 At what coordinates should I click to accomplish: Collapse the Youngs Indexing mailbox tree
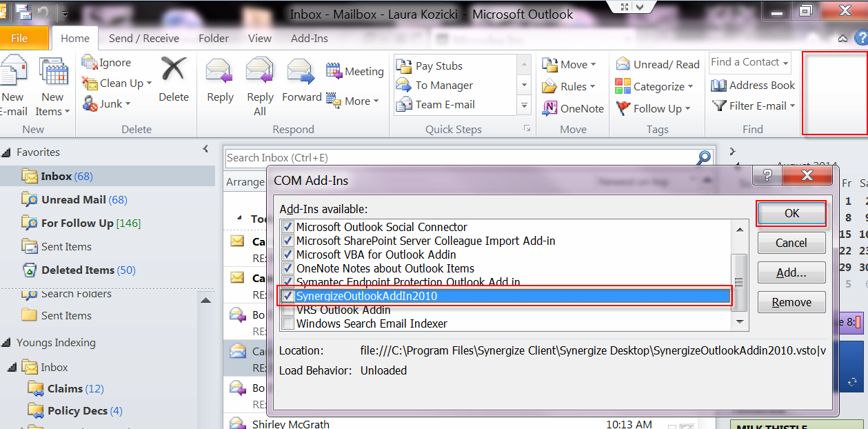click(6, 343)
